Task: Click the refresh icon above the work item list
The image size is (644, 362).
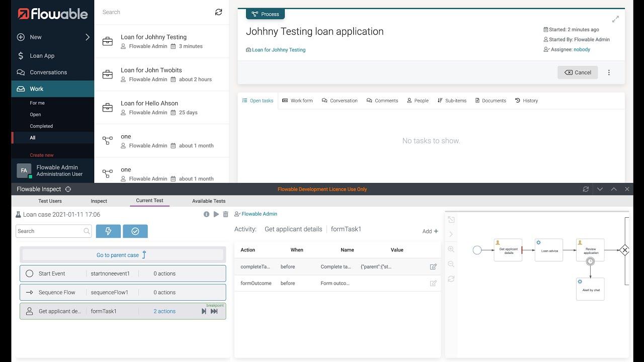Action: (x=218, y=12)
